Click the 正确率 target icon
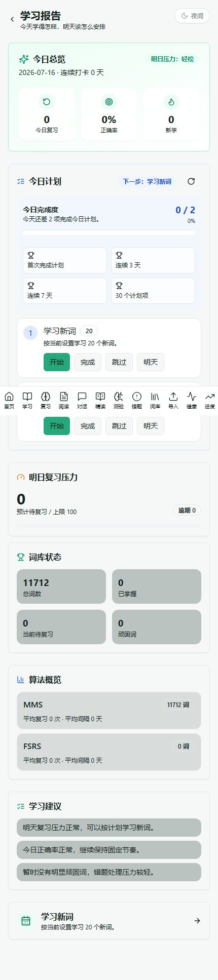 click(108, 102)
